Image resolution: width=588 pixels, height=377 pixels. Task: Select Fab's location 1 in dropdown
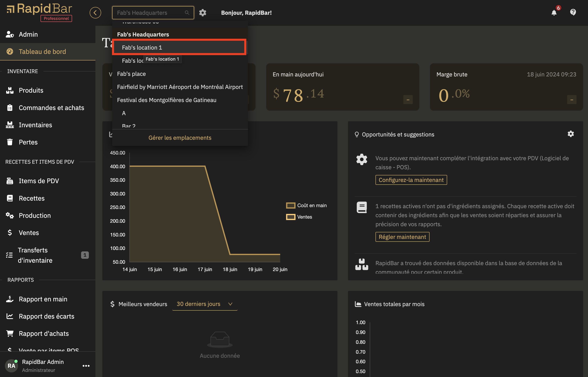point(179,48)
